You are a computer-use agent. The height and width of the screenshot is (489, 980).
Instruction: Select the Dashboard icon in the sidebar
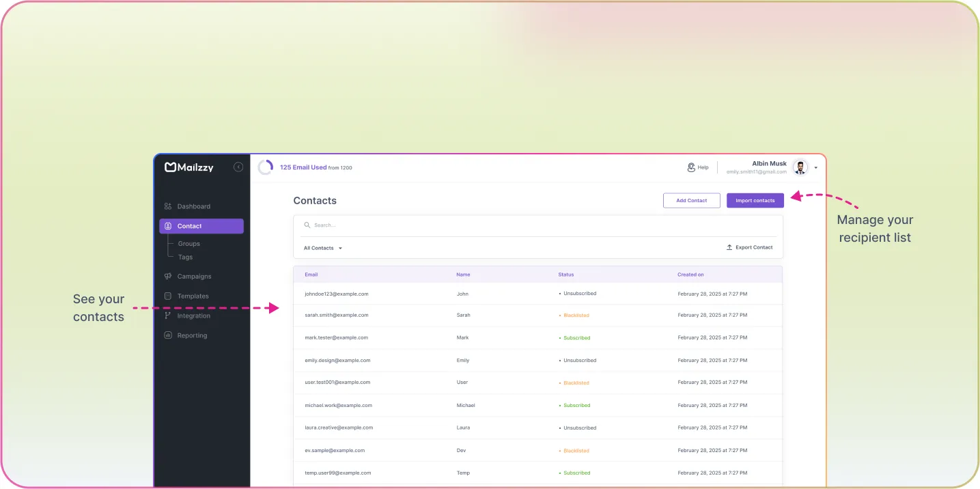click(168, 206)
